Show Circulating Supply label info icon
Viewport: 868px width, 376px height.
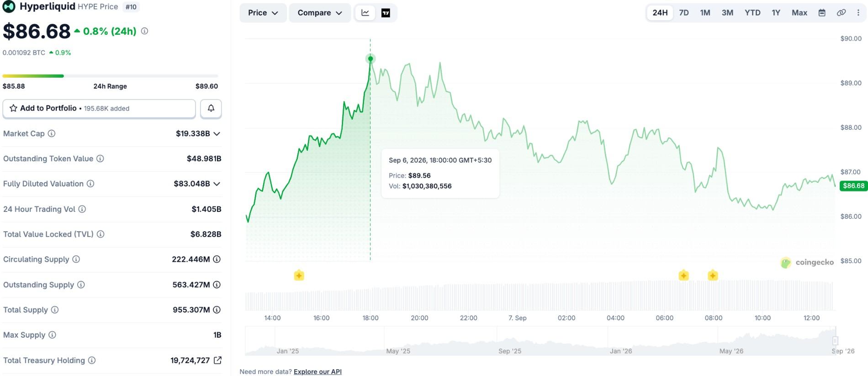76,259
